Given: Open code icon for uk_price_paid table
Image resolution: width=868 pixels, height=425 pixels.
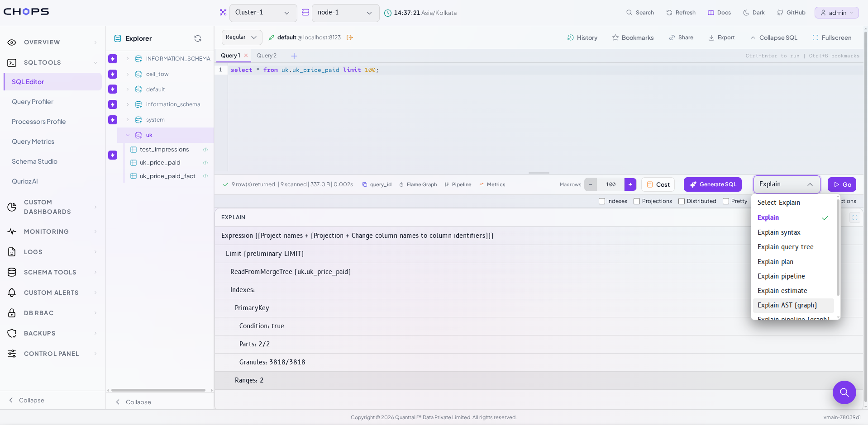Looking at the screenshot, I should coord(205,163).
